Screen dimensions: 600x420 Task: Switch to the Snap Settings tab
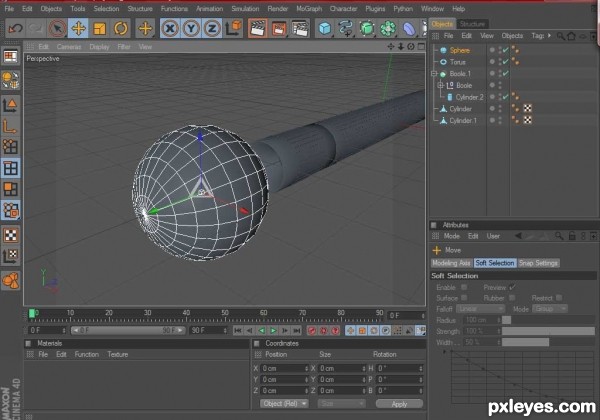click(x=538, y=263)
